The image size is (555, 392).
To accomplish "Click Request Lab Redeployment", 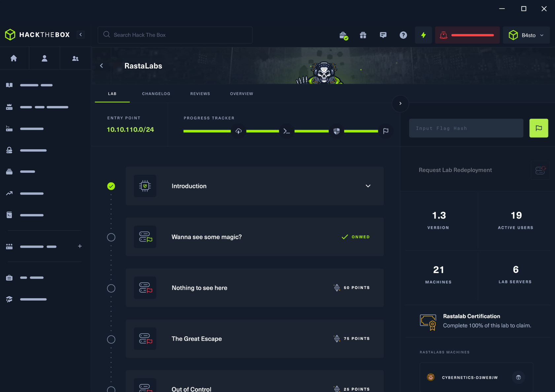I will pyautogui.click(x=455, y=170).
